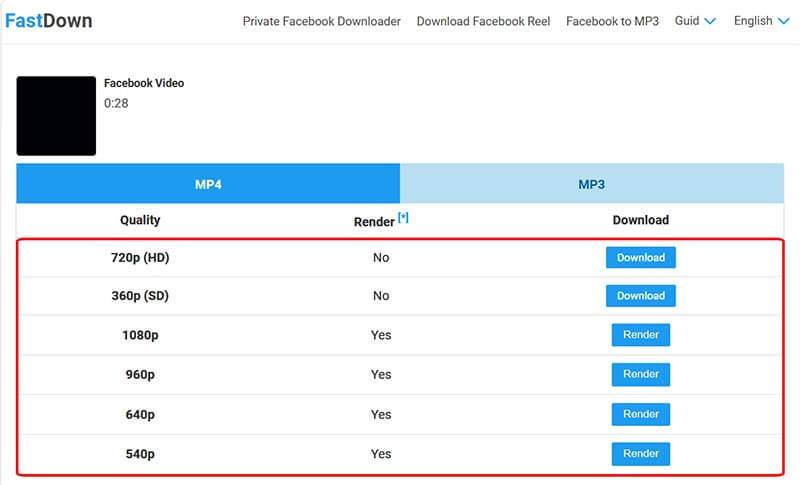Image resolution: width=800 pixels, height=485 pixels.
Task: Click the black video thumbnail
Action: (56, 116)
